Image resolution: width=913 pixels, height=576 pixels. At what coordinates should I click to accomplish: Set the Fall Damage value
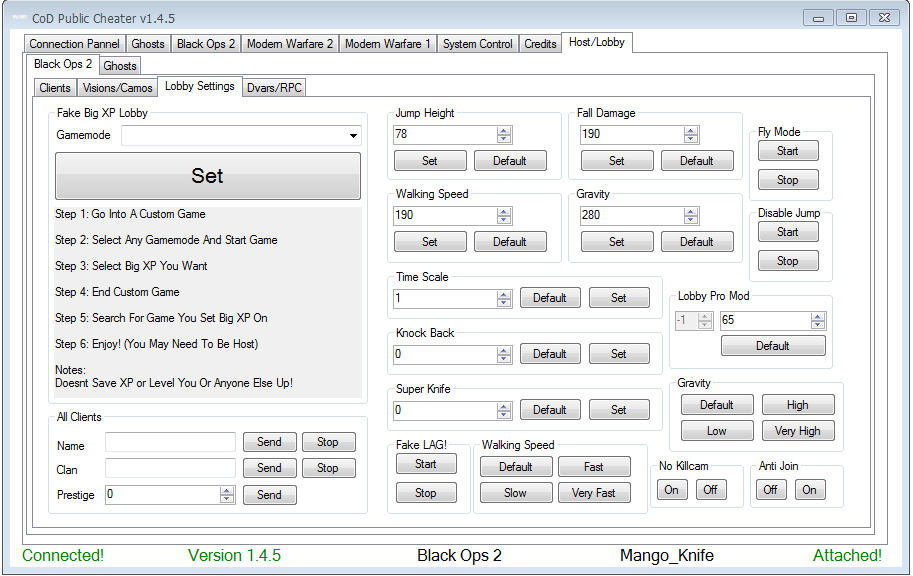pyautogui.click(x=617, y=161)
